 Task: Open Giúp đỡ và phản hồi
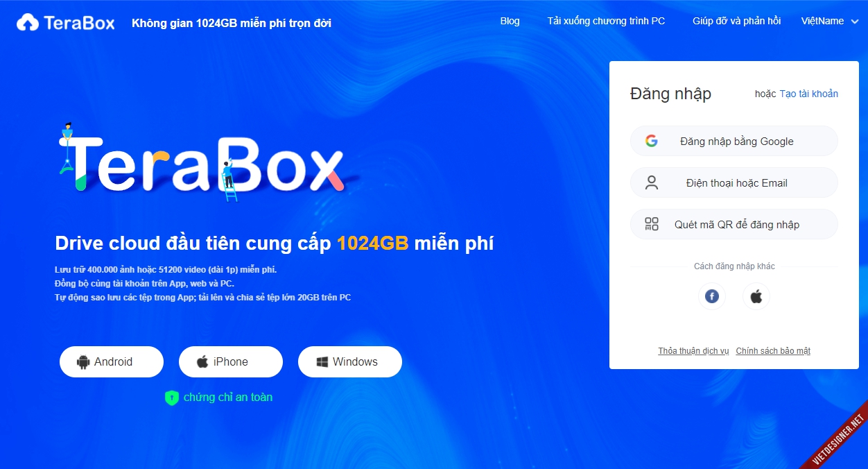(x=736, y=21)
